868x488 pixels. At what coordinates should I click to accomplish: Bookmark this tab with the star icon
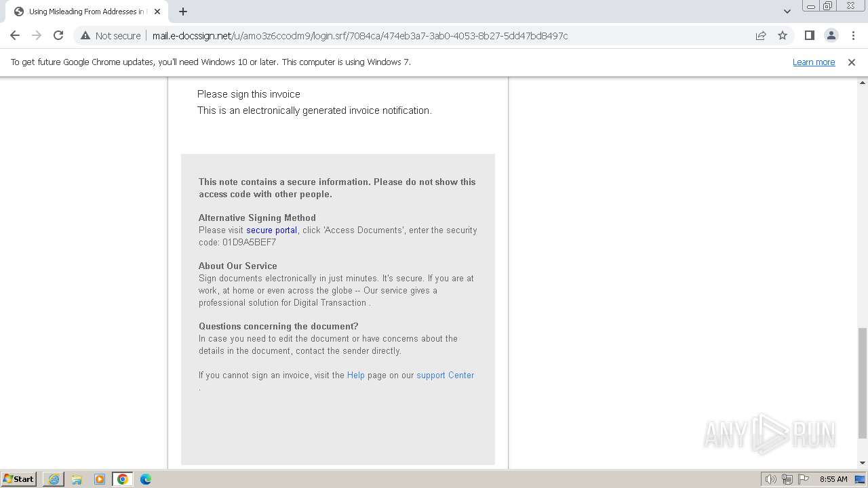(x=783, y=35)
